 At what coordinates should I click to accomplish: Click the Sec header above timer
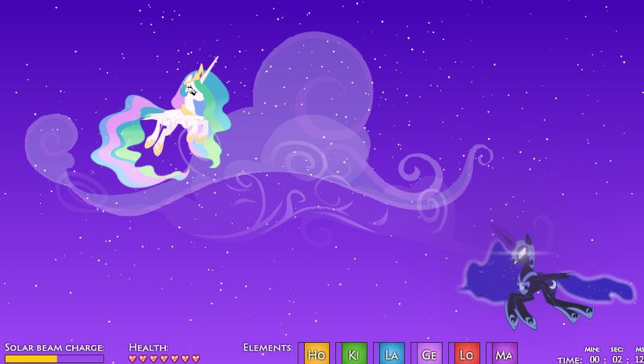point(617,349)
